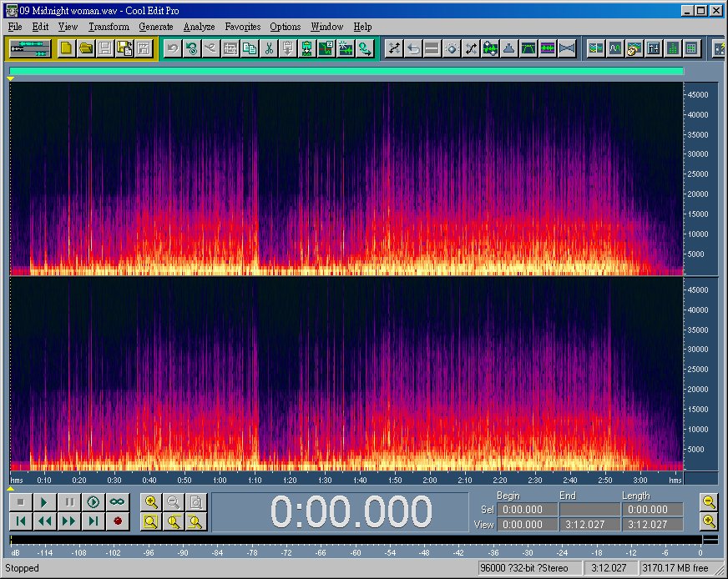Viewport: 728px width, 579px height.
Task: Open the Generate menu
Action: coord(156,27)
